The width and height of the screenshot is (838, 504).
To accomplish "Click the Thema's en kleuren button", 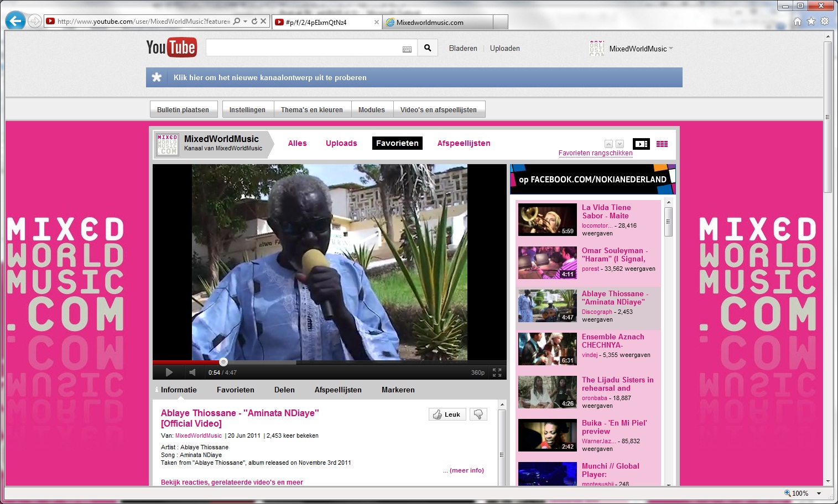I will [312, 109].
